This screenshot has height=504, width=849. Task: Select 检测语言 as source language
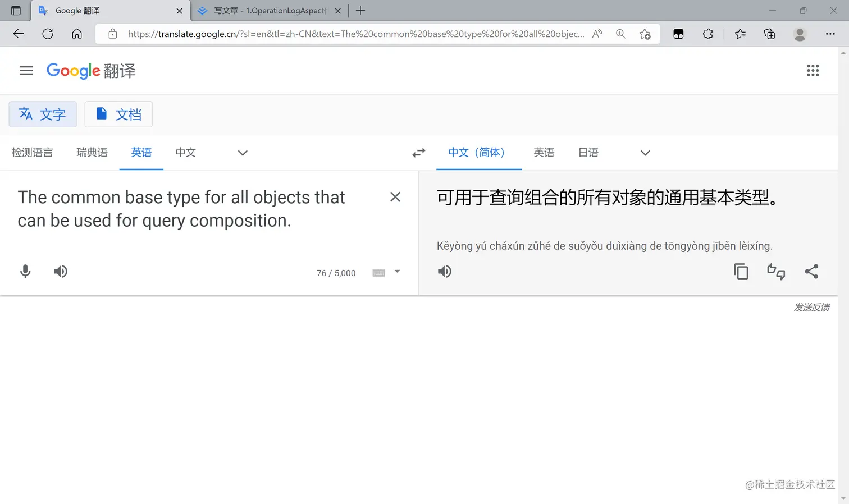pos(32,153)
